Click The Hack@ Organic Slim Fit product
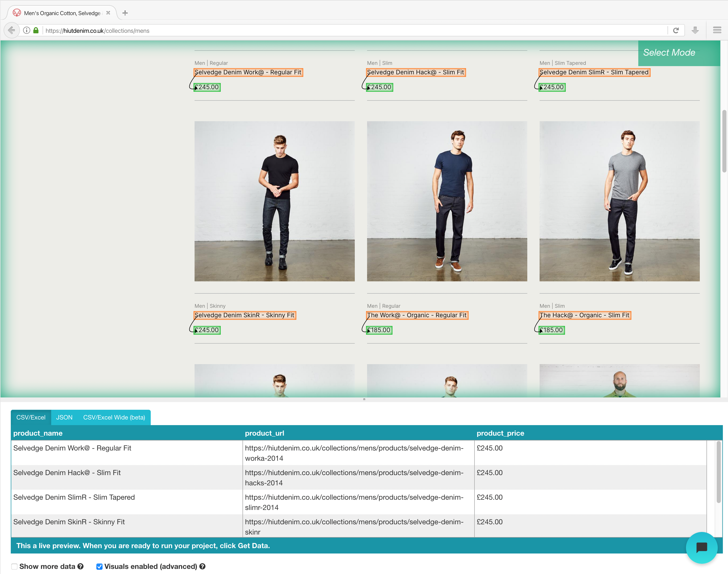The image size is (728, 574). 584,315
